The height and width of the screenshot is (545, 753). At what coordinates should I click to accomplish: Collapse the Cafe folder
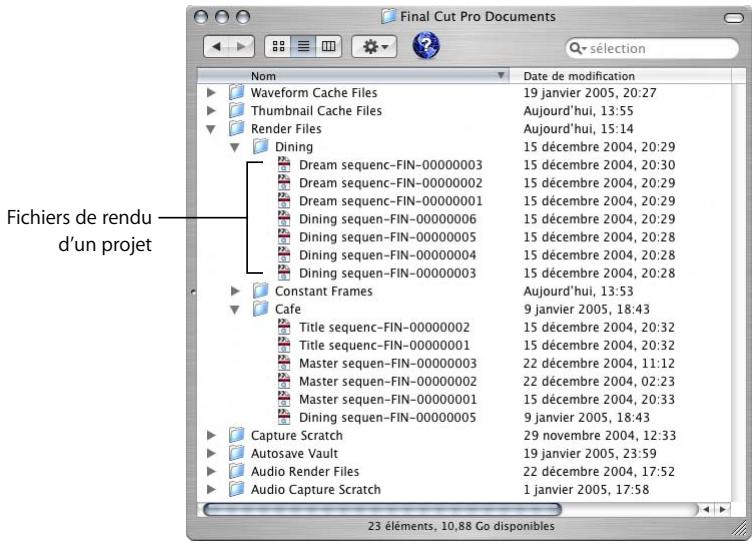(x=235, y=310)
